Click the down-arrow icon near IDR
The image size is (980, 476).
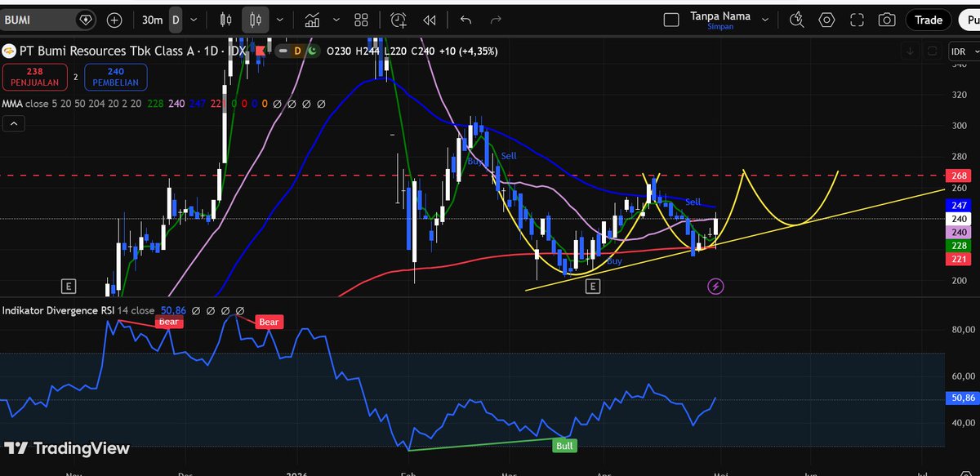(x=911, y=51)
